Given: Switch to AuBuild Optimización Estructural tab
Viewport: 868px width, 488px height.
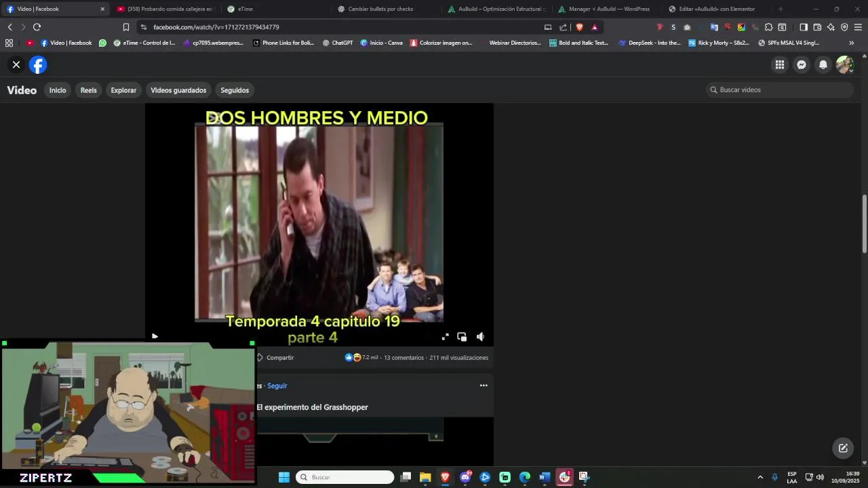Looking at the screenshot, I should pos(496,9).
